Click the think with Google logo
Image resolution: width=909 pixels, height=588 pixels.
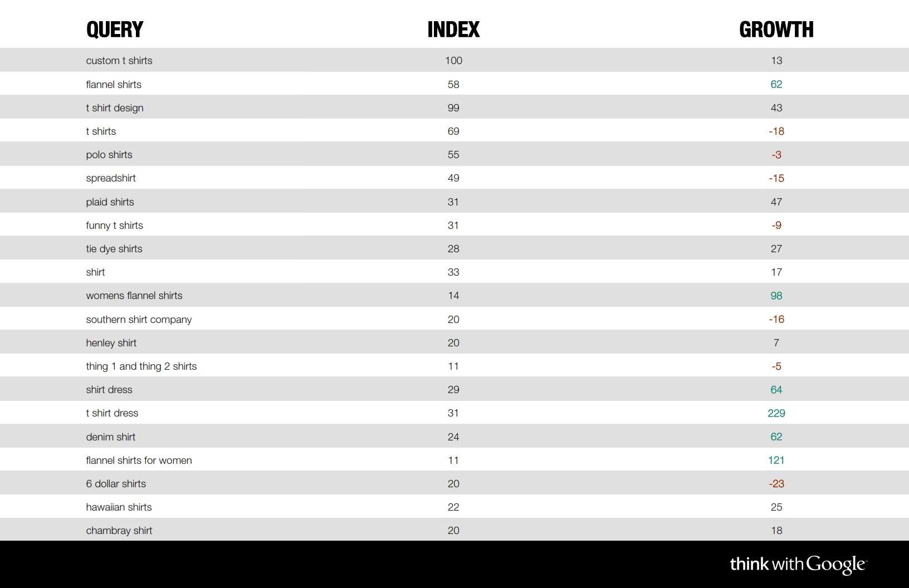pos(798,565)
